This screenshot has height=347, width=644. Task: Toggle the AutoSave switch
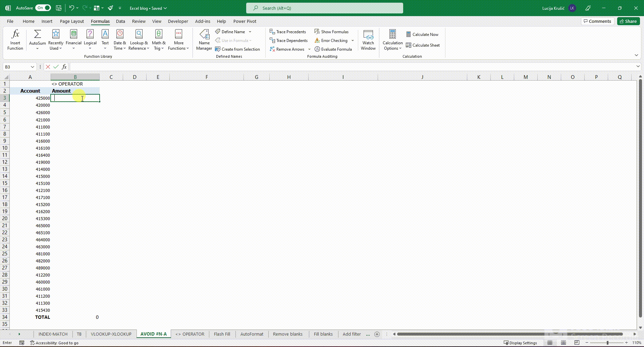click(43, 8)
